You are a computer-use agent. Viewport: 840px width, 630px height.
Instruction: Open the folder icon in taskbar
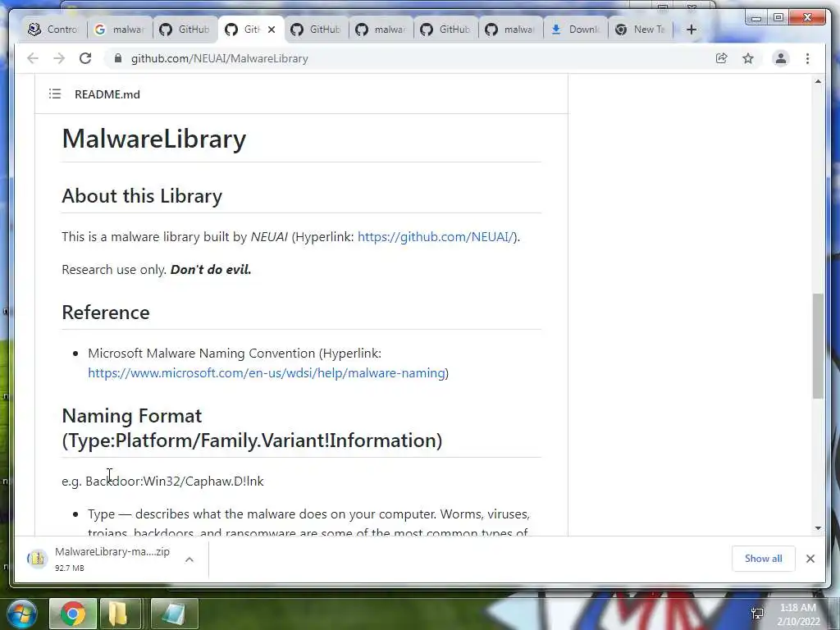pos(118,614)
